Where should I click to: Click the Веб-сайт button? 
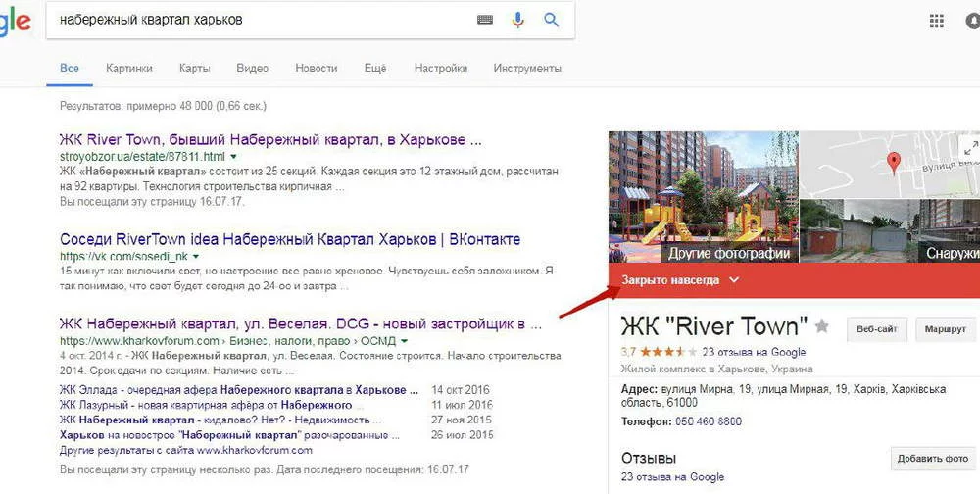877,329
